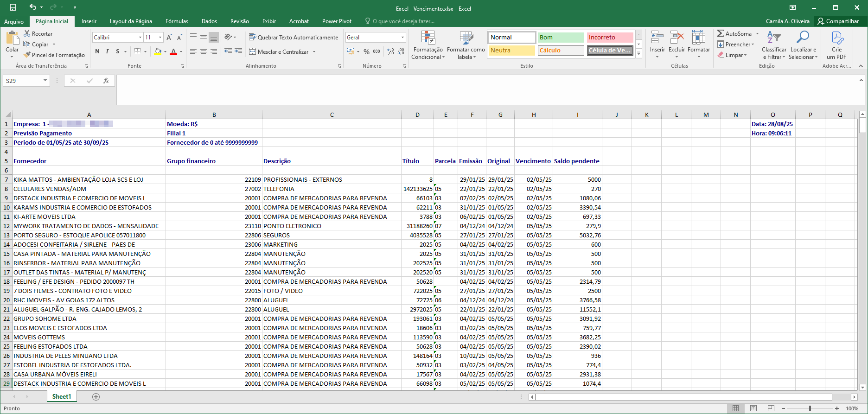
Task: Expand the Geral number format dropdown
Action: [x=402, y=38]
